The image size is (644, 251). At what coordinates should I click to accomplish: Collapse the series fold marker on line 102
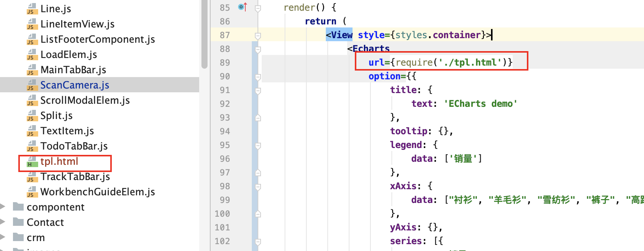point(258,242)
